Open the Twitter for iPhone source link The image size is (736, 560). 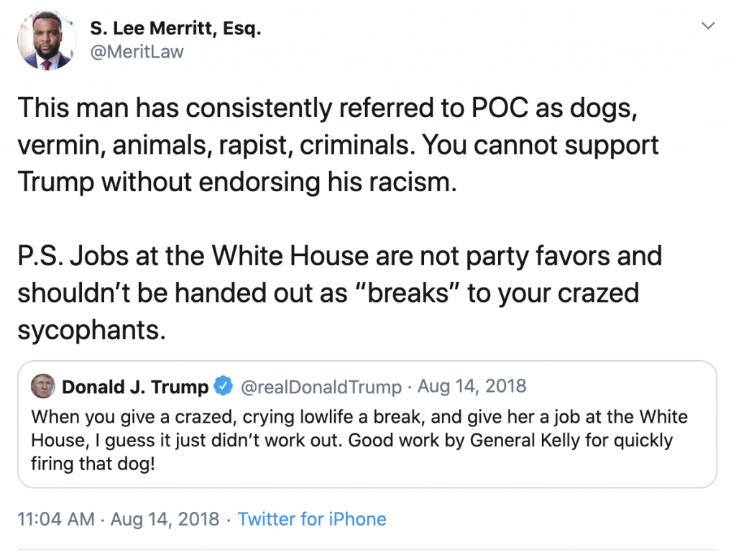(x=312, y=519)
